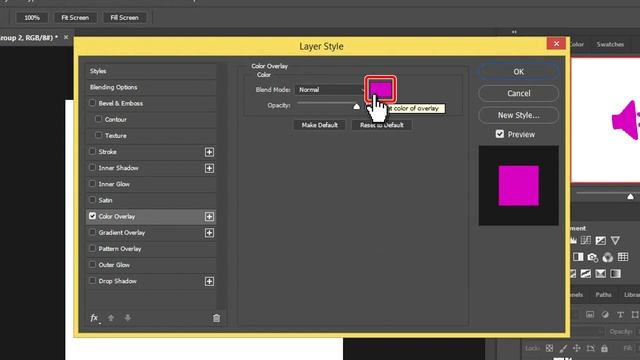Screen dimensions: 640x360
Task: Enable the Satin checkbox
Action: [x=92, y=200]
